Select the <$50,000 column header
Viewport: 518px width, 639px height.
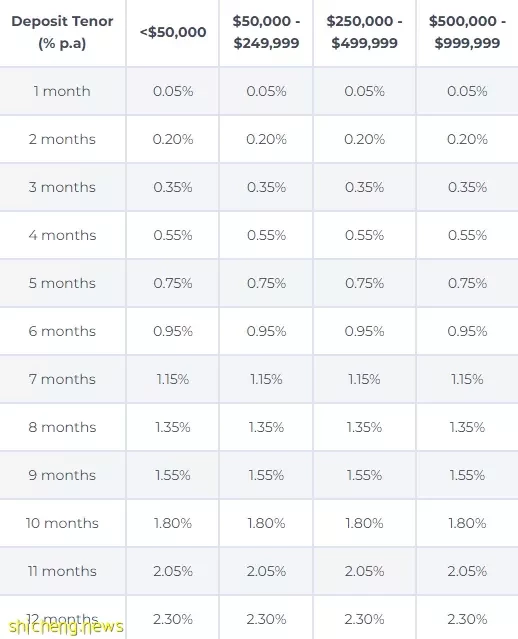pyautogui.click(x=173, y=32)
